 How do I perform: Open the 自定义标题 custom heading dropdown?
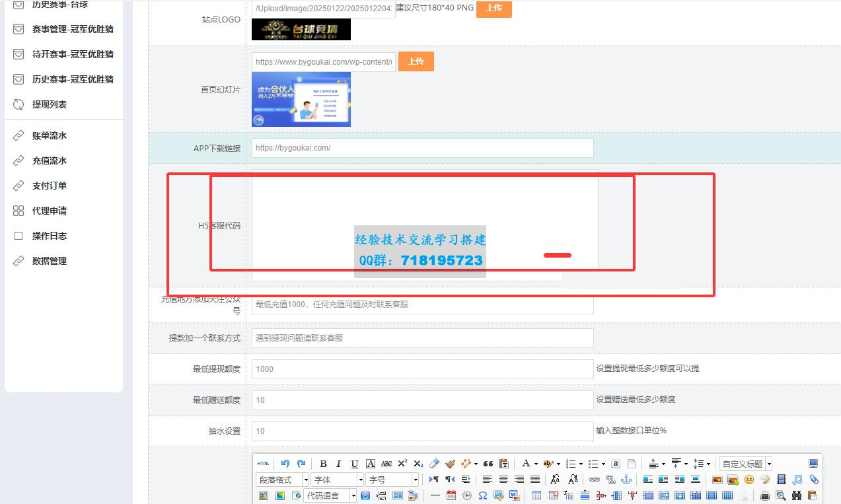(x=746, y=464)
